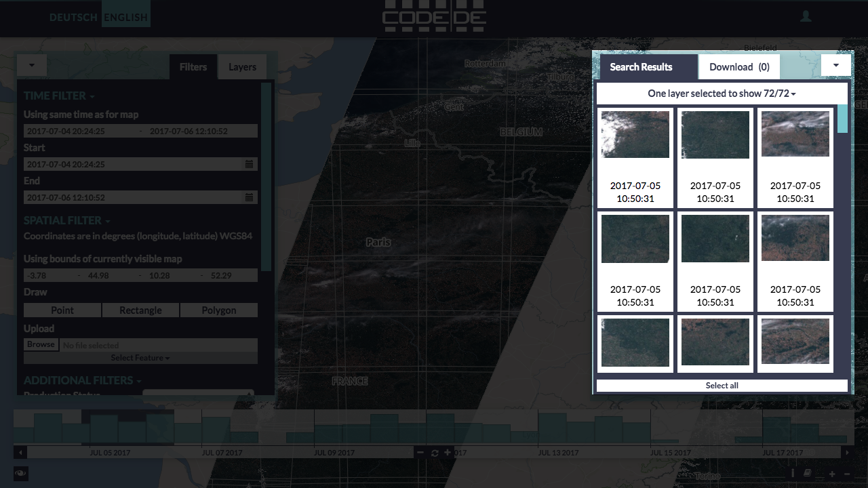Click the Select all button
Viewport: 868px width, 488px height.
pos(722,386)
